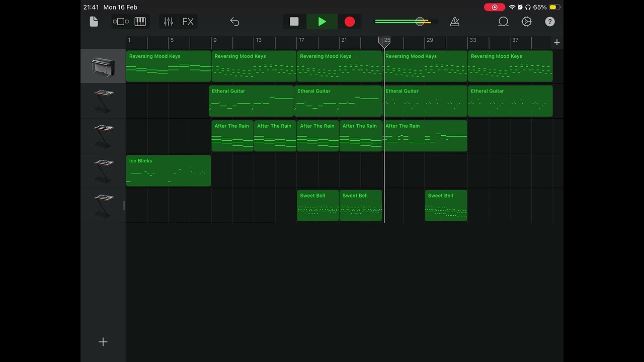Image resolution: width=644 pixels, height=362 pixels.
Task: Select Sweet Bell region at bar 21
Action: [361, 206]
